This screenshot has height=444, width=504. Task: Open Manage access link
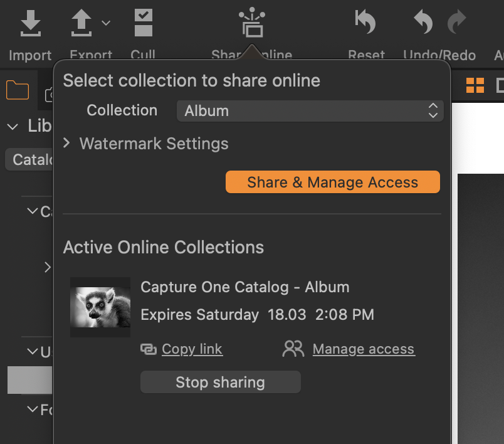point(364,349)
